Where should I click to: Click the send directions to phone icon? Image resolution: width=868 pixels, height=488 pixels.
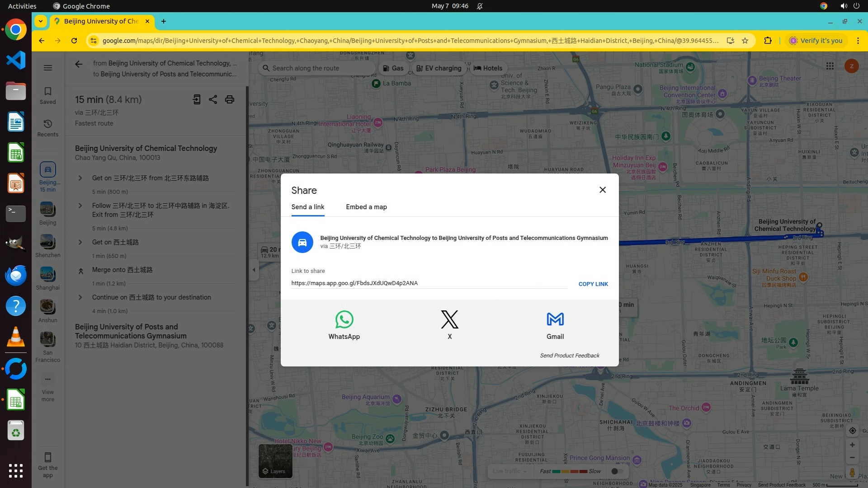[197, 100]
